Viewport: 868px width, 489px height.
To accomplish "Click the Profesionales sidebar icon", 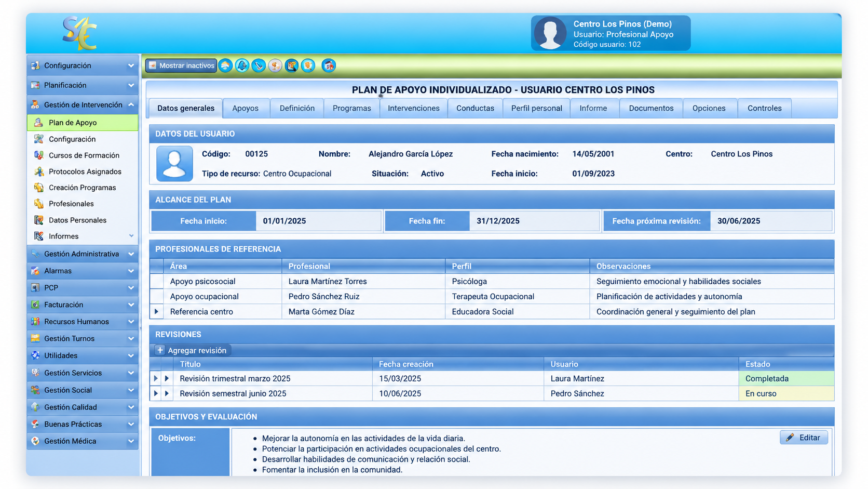I will [x=38, y=203].
